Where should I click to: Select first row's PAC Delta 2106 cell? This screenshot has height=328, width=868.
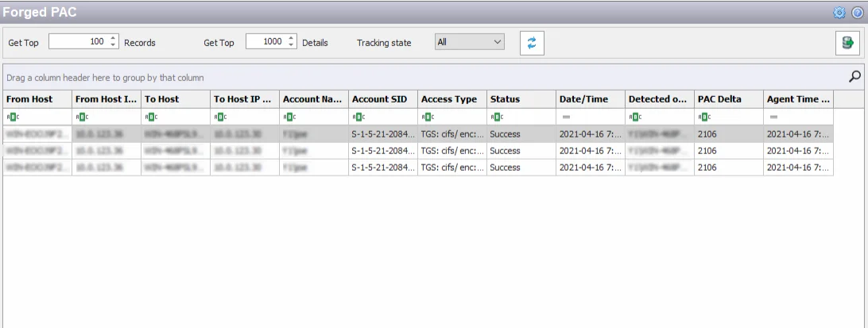pyautogui.click(x=729, y=134)
